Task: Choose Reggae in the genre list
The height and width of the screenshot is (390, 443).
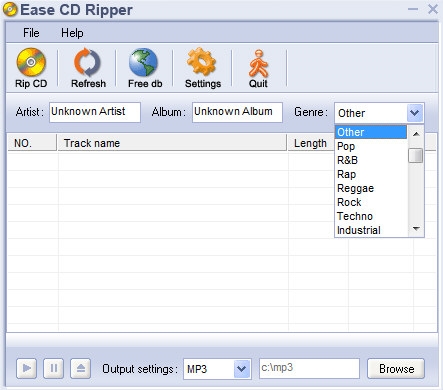Action: point(371,188)
